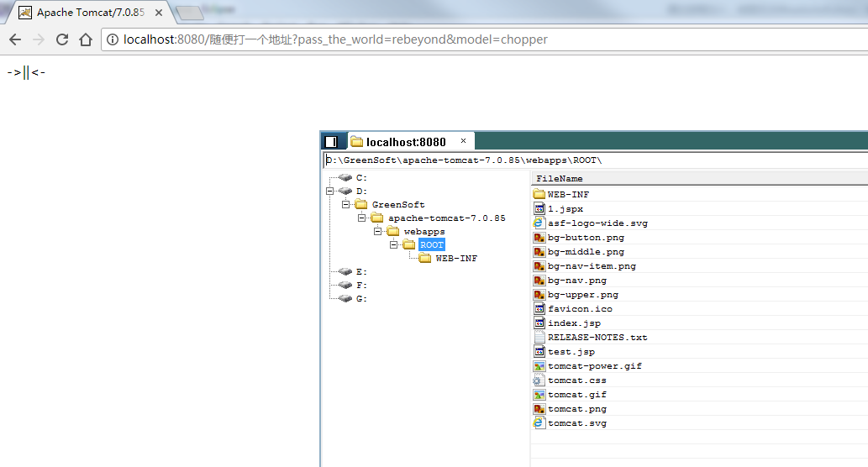Select file name favicon.ico

pos(580,309)
